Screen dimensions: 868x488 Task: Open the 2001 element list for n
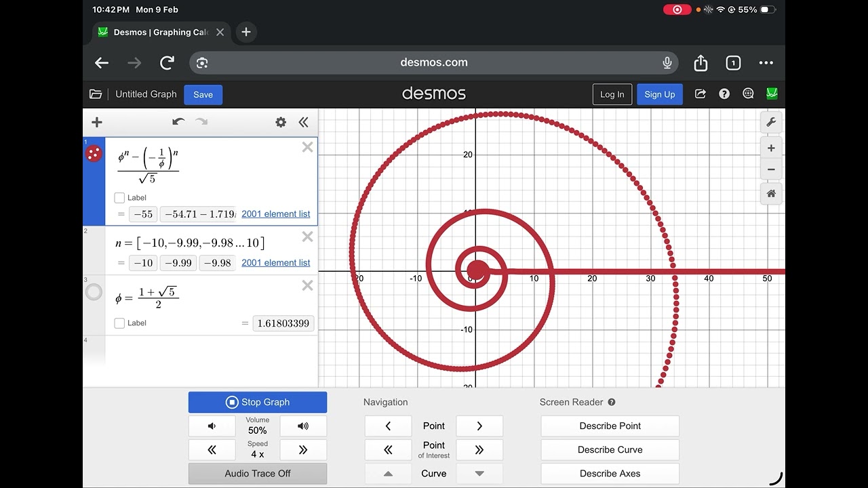[x=275, y=263]
